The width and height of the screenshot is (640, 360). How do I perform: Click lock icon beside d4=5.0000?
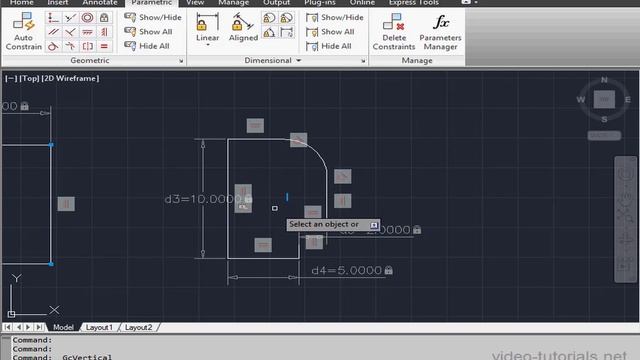[389, 270]
